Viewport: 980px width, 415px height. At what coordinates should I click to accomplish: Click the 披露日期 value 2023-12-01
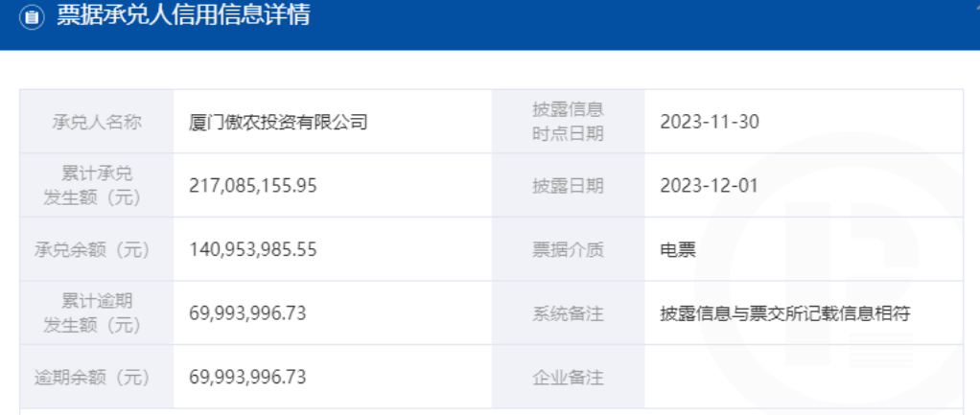709,186
